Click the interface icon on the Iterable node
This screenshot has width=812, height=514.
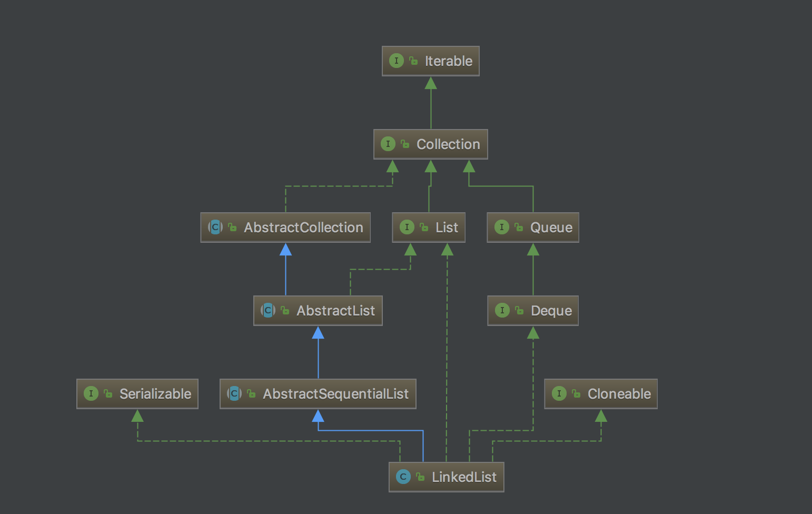click(x=396, y=61)
